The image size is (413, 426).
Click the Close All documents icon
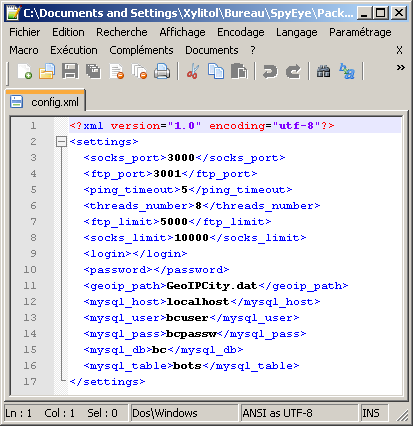[139, 71]
